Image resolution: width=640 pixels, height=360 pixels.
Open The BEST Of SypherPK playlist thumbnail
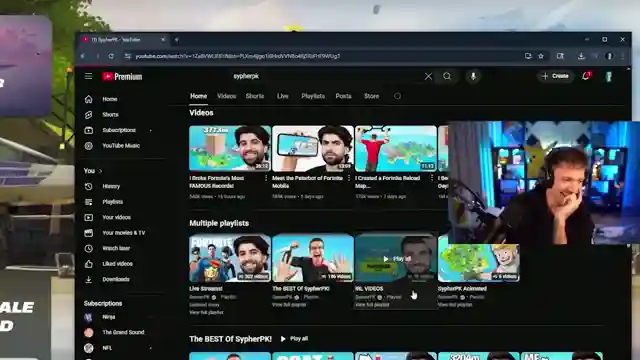click(313, 258)
